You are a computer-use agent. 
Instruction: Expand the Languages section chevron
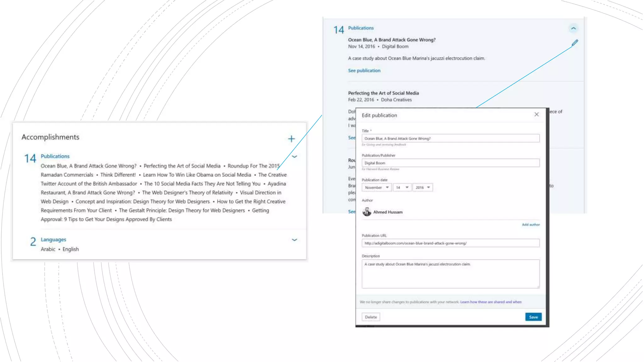(x=294, y=240)
